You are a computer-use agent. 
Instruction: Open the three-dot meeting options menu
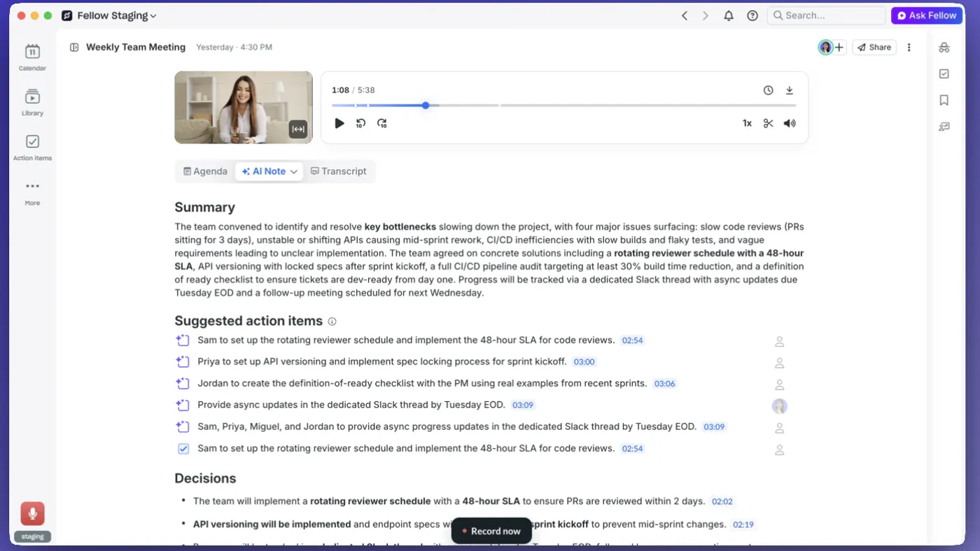point(909,47)
